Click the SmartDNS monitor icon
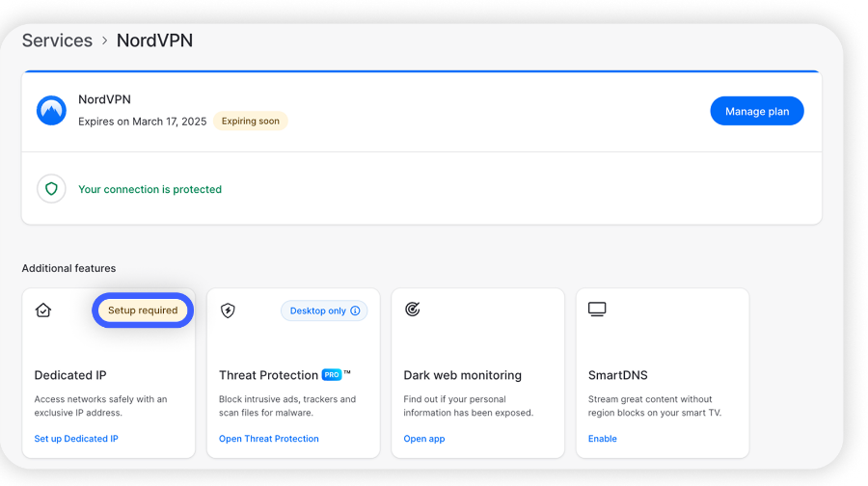This screenshot has width=868, height=486. tap(597, 309)
